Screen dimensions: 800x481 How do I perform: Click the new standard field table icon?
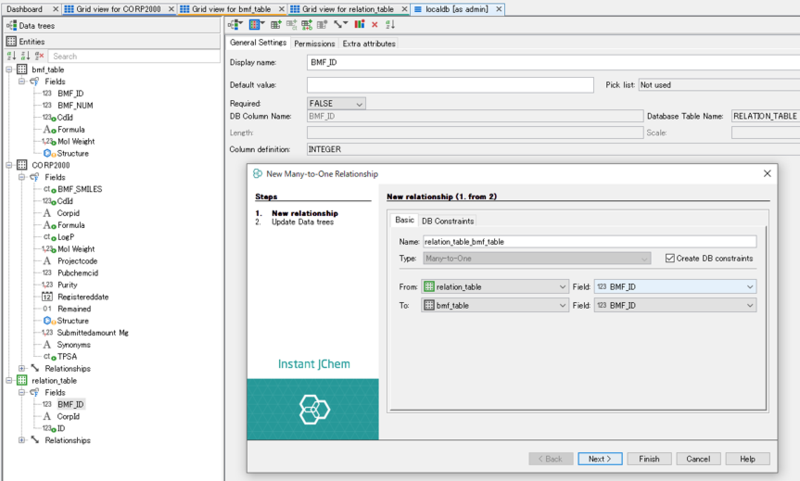[x=276, y=24]
